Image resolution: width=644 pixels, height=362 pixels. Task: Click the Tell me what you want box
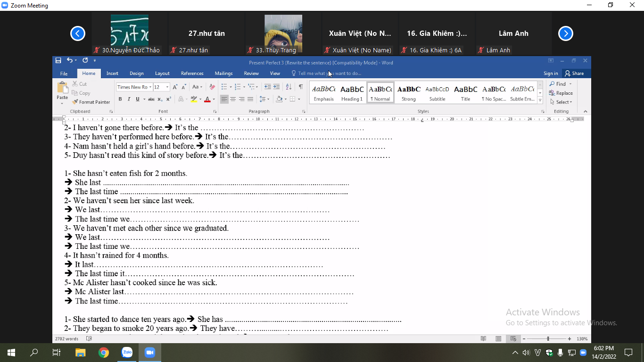pos(326,73)
